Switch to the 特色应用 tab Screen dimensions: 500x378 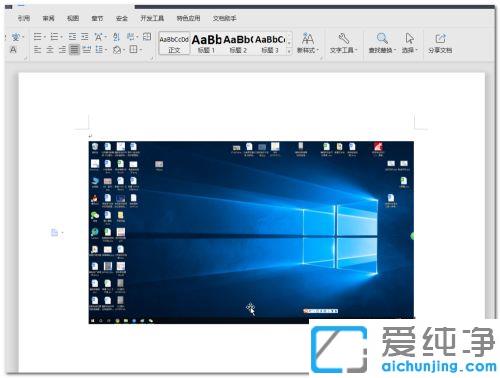(188, 19)
